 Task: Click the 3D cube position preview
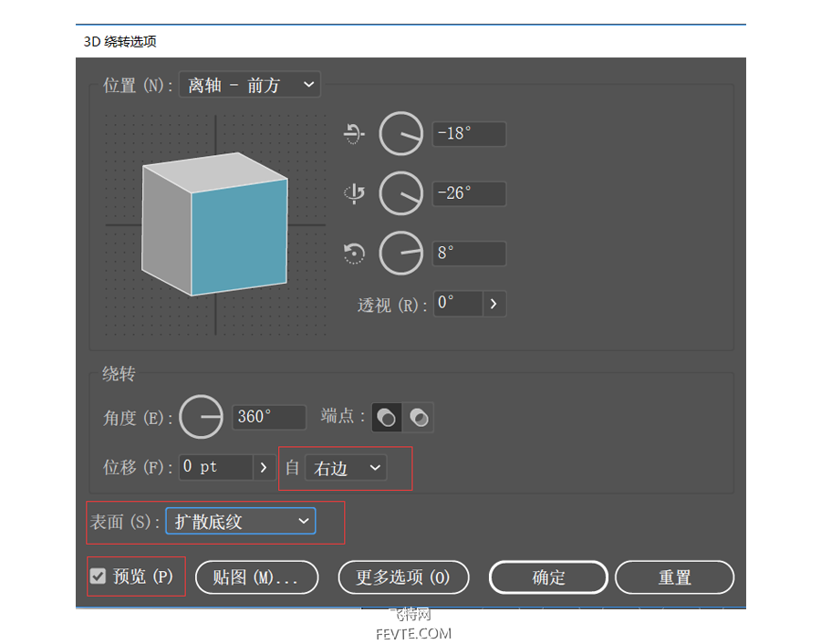click(x=215, y=224)
